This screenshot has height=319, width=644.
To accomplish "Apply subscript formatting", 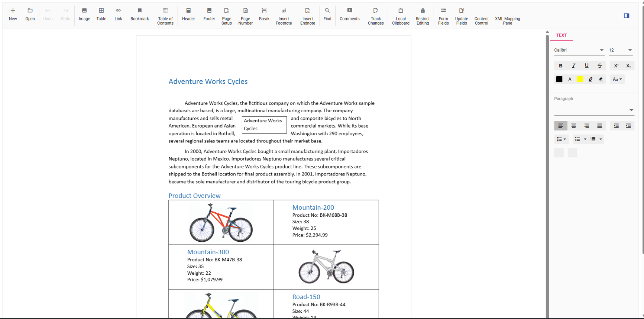I will (628, 66).
